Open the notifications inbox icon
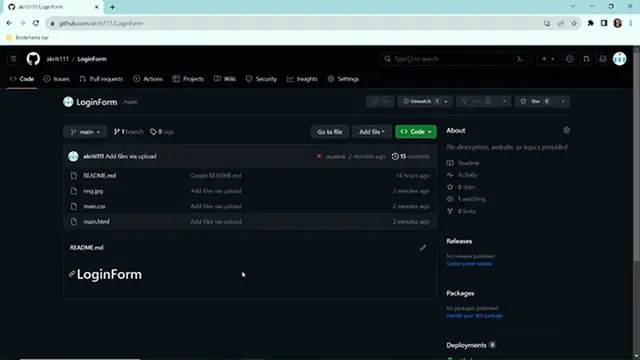Image resolution: width=640 pixels, height=360 pixels. pos(603,59)
